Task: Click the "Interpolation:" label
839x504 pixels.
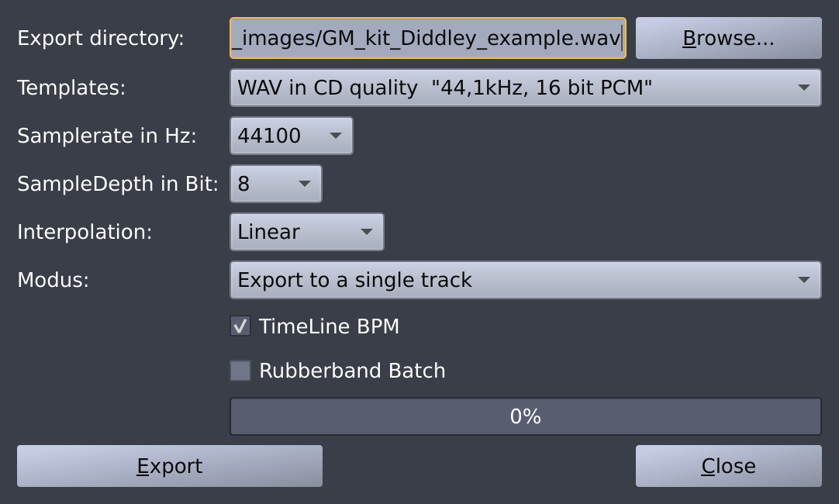Action: point(83,232)
